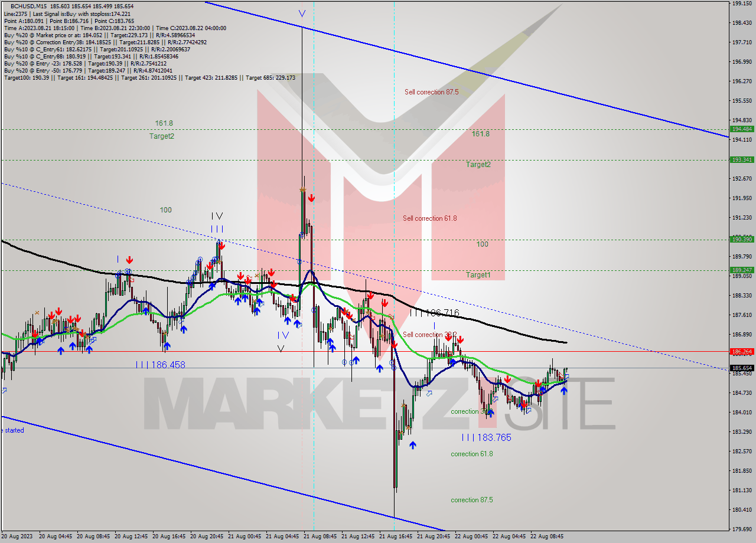This screenshot has width=756, height=543.
Task: Click the 196.270 price axis label
Action: 742,81
